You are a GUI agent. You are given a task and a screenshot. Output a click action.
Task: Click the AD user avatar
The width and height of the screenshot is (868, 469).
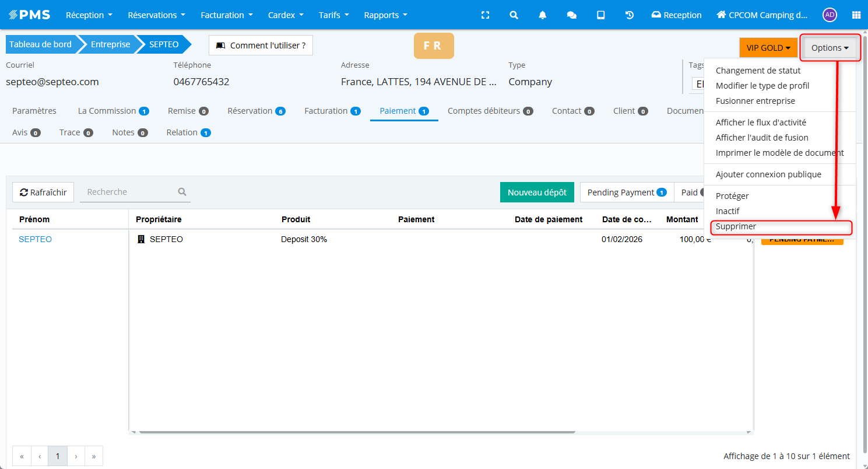coord(830,15)
